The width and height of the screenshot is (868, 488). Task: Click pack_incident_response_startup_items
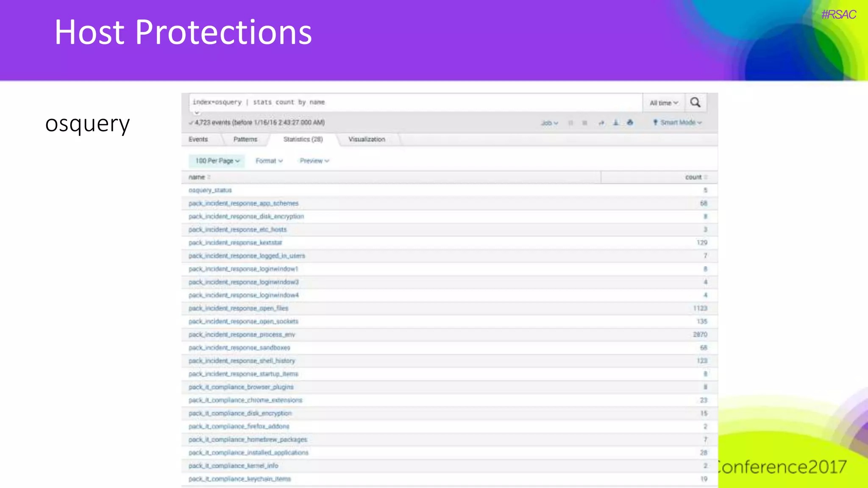244,374
